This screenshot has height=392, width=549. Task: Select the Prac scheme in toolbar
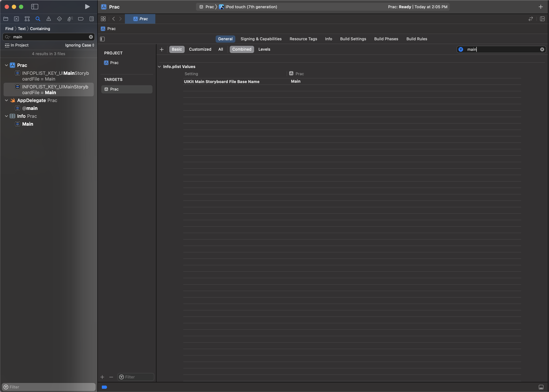(207, 7)
